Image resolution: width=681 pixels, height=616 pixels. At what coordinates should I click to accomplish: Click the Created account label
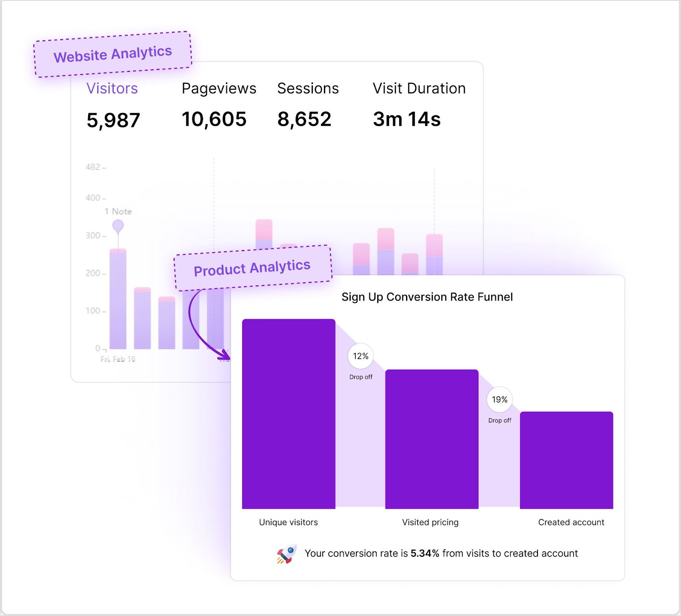[571, 522]
